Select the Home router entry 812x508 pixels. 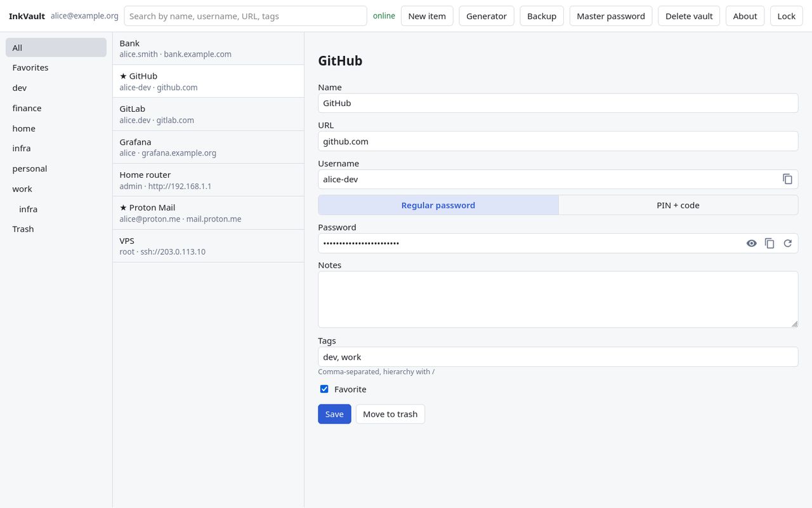pos(208,180)
